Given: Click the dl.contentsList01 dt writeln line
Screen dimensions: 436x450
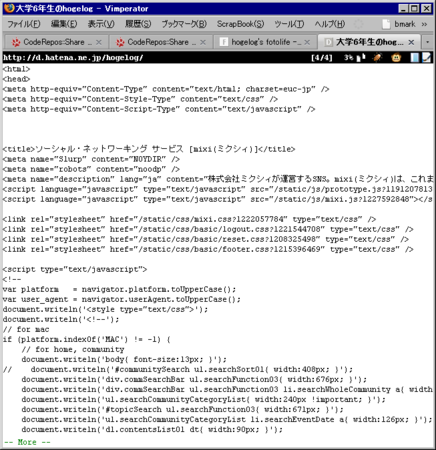Looking at the screenshot, I should [x=152, y=429].
